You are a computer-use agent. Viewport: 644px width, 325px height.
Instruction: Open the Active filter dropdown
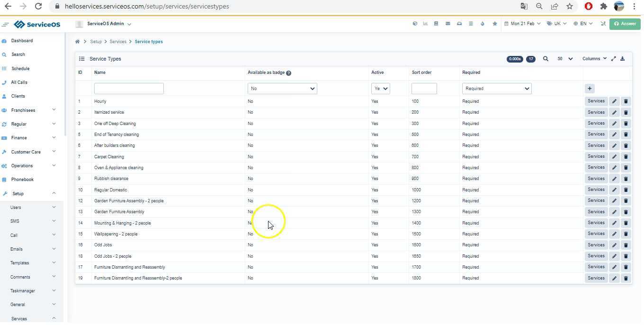click(380, 89)
